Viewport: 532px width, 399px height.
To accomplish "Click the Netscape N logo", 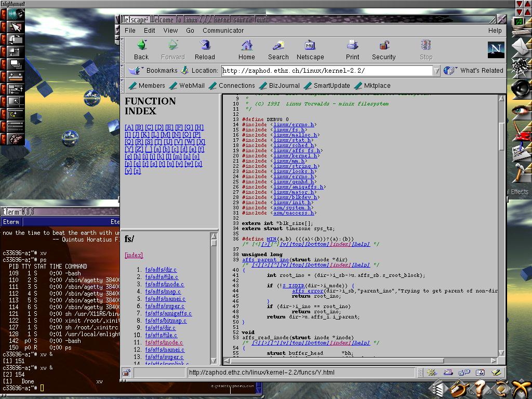I will point(496,49).
